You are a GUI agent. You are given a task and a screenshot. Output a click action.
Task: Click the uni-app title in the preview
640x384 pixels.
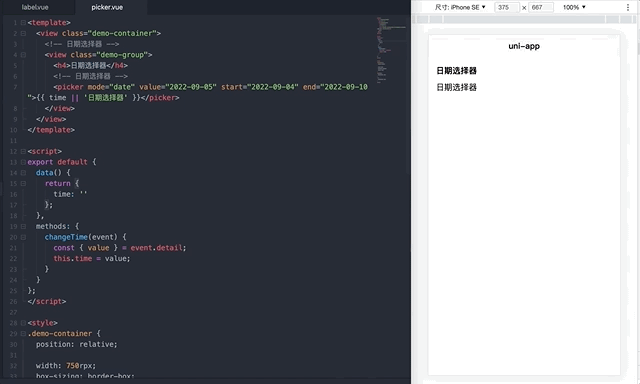(524, 46)
